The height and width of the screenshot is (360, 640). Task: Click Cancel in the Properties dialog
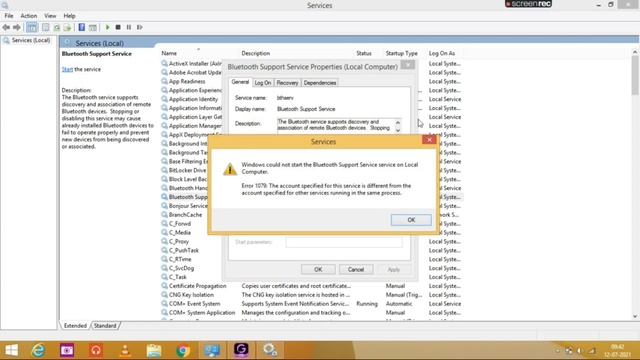pyautogui.click(x=356, y=269)
